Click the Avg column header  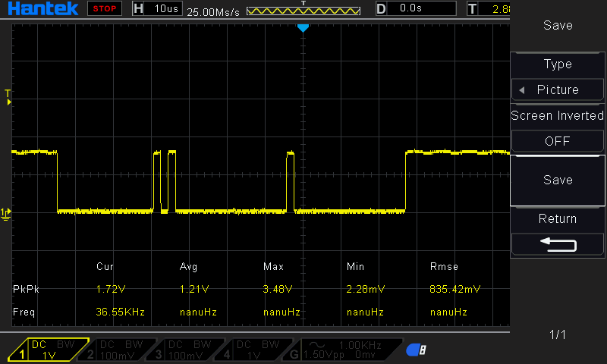[x=188, y=266]
